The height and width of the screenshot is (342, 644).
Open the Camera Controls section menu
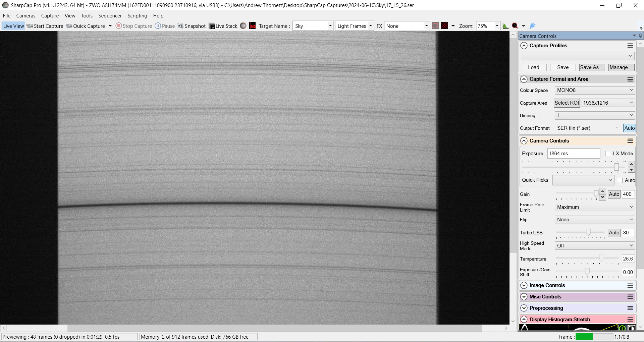pos(630,141)
